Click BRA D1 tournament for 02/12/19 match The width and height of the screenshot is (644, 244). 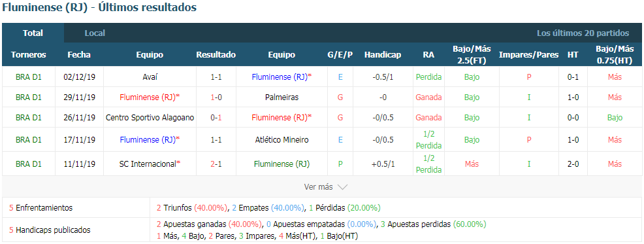[29, 77]
